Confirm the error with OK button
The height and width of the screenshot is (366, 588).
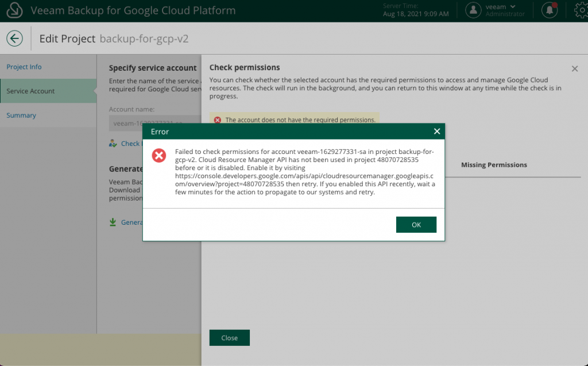[416, 225]
